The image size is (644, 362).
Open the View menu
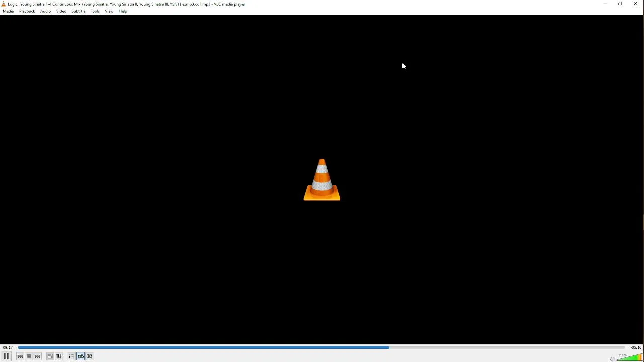click(109, 11)
